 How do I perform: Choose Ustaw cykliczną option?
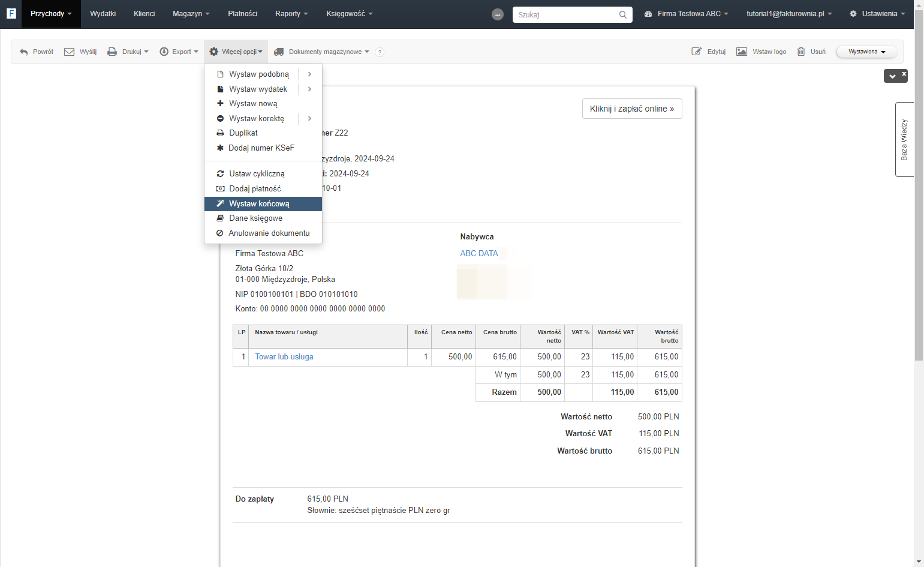pyautogui.click(x=263, y=173)
